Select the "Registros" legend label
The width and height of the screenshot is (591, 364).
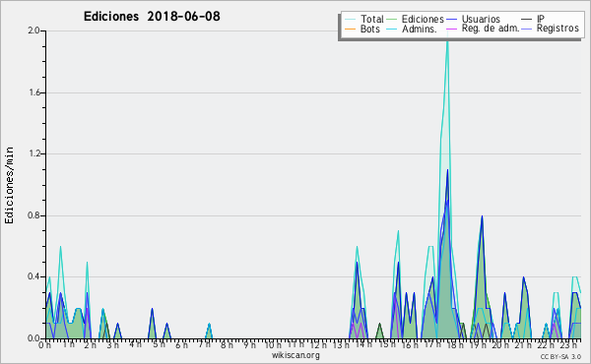[558, 29]
